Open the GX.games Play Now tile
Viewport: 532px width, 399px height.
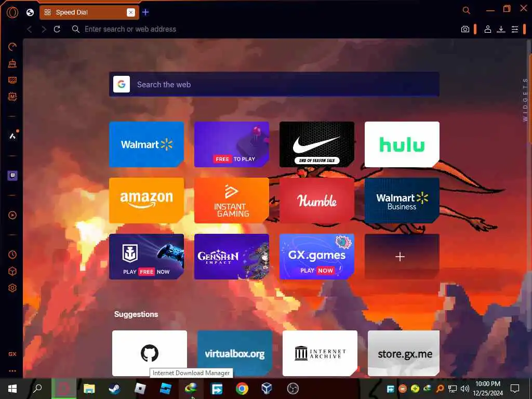click(317, 257)
